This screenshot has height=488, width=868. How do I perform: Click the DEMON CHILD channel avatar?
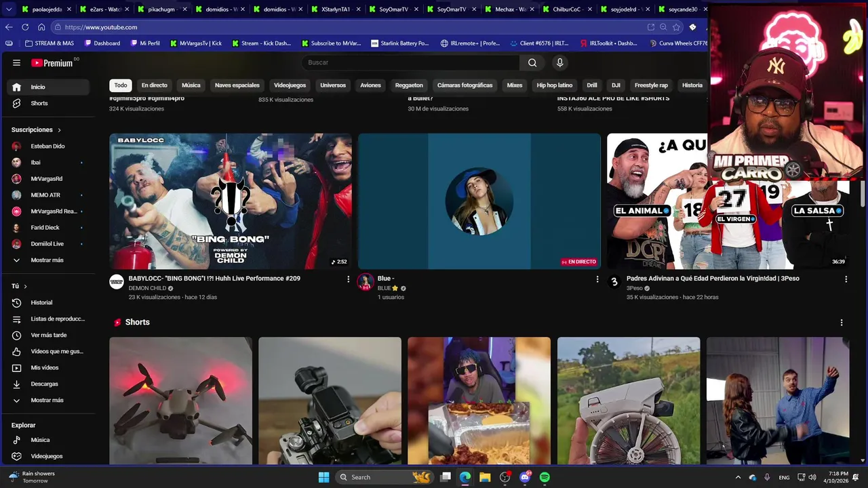tap(117, 282)
